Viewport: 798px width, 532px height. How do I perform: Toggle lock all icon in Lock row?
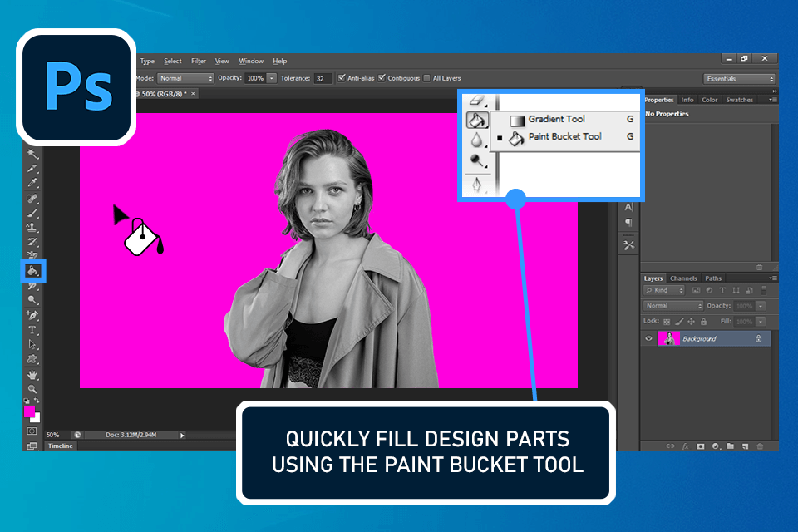[703, 321]
